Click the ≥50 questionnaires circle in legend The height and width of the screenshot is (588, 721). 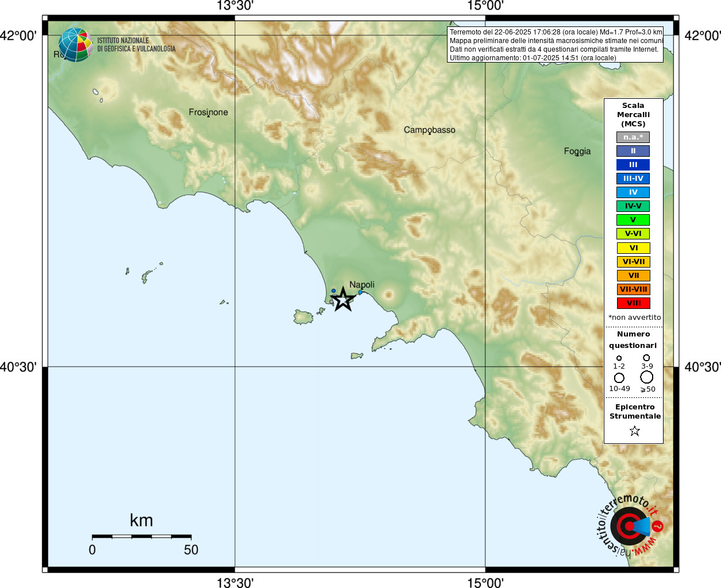pyautogui.click(x=647, y=377)
